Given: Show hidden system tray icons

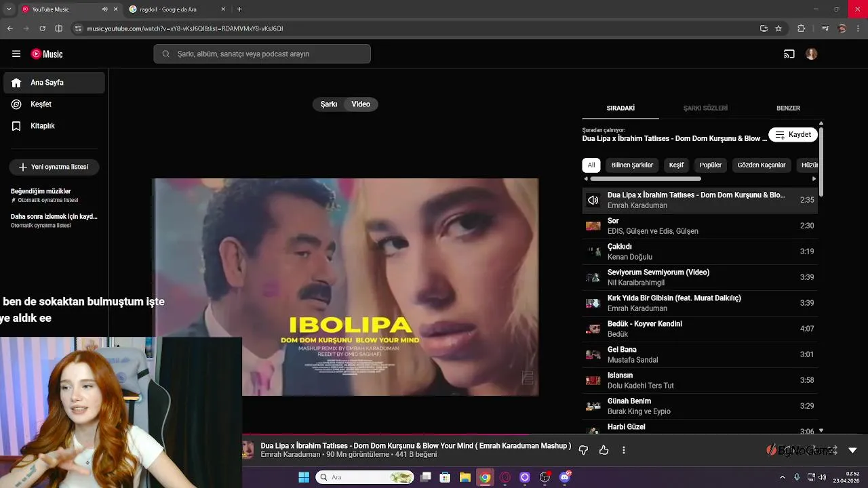Looking at the screenshot, I should tap(783, 477).
